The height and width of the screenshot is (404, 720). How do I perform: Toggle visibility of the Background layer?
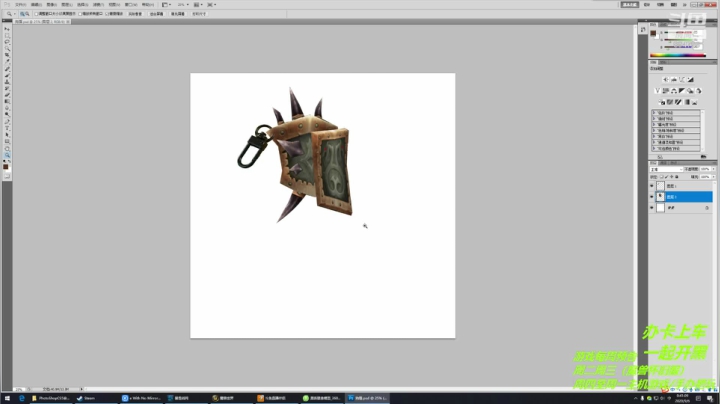click(652, 208)
